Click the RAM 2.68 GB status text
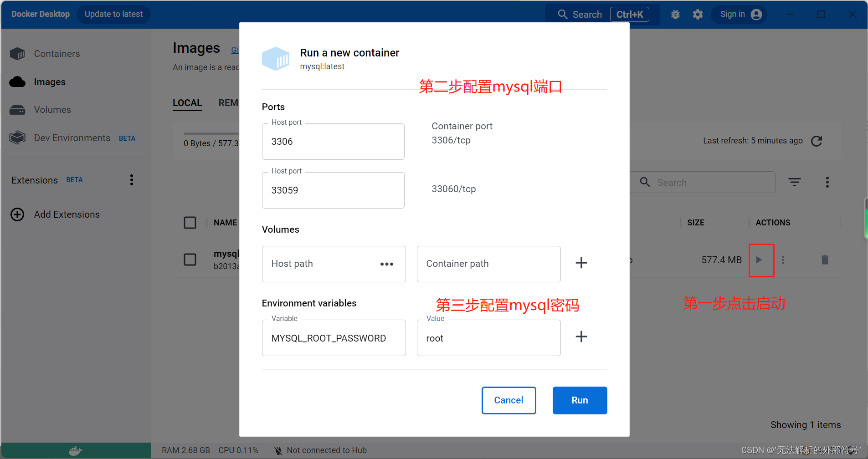The width and height of the screenshot is (868, 459). (186, 450)
